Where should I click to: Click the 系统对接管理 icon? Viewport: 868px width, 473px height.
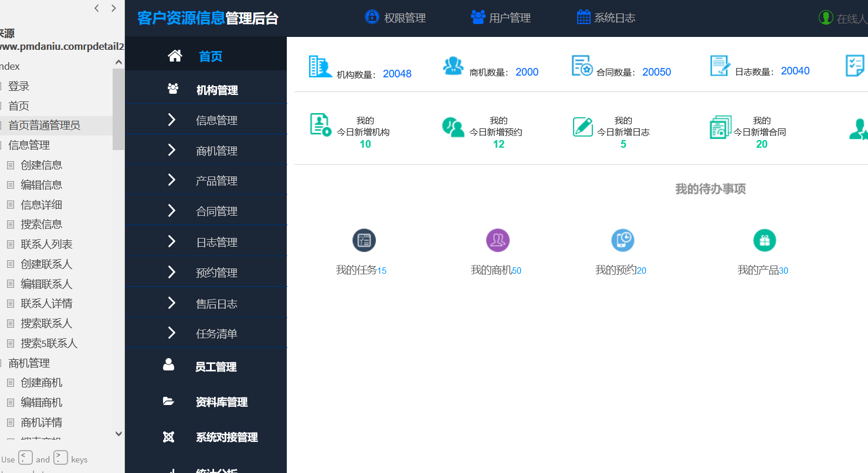[x=169, y=437]
